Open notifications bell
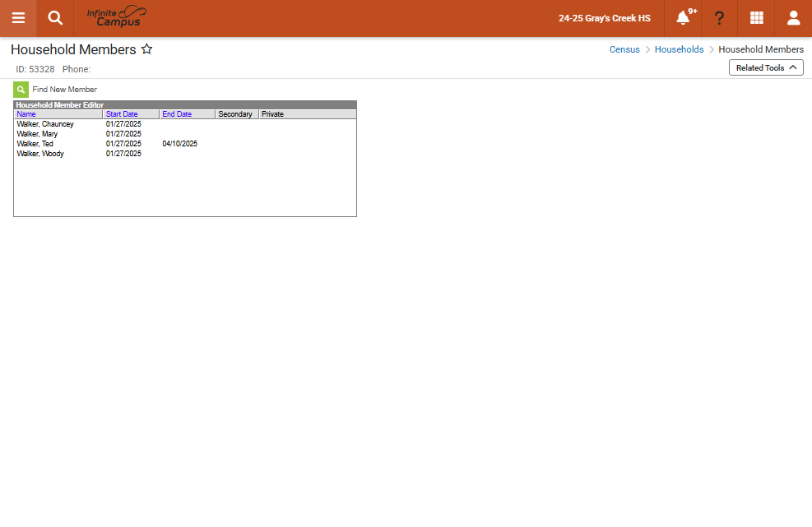812x527 pixels. tap(683, 18)
